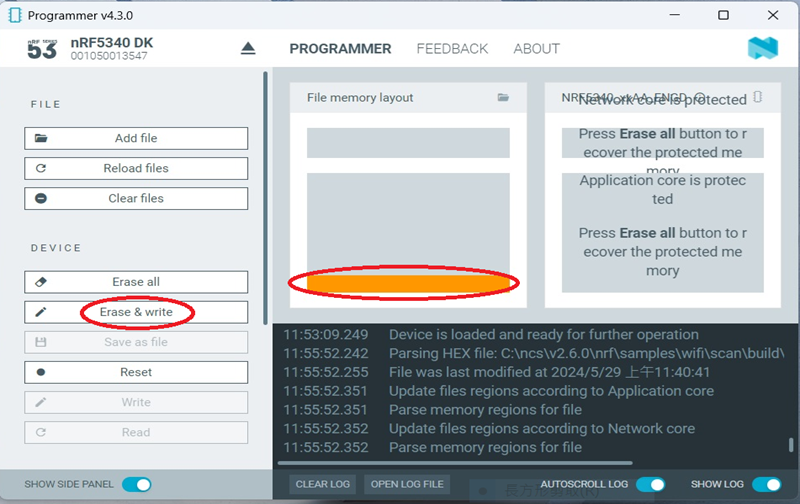The height and width of the screenshot is (504, 800).
Task: Click the device memory panel header icon
Action: [757, 98]
